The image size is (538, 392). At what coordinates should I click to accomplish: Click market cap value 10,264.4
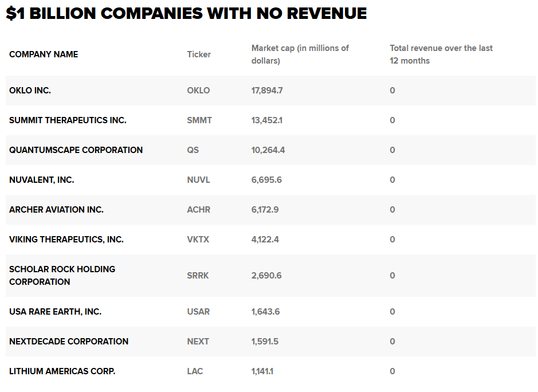[268, 150]
